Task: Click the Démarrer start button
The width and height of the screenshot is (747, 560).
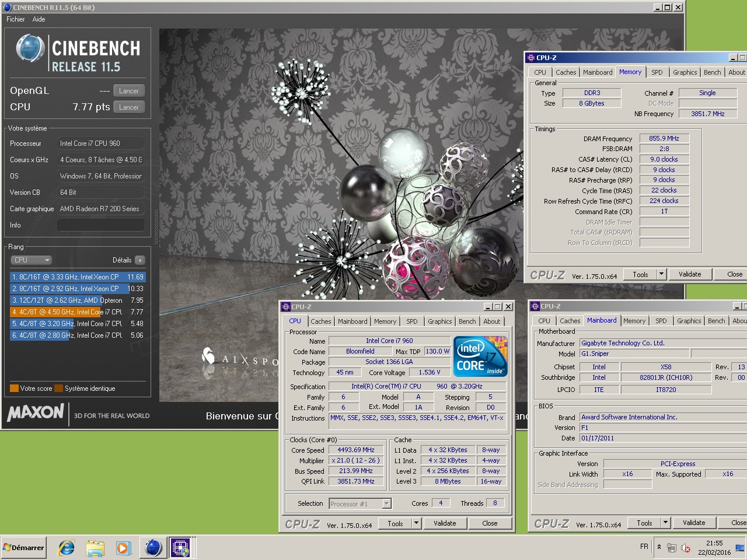Action: (x=23, y=548)
